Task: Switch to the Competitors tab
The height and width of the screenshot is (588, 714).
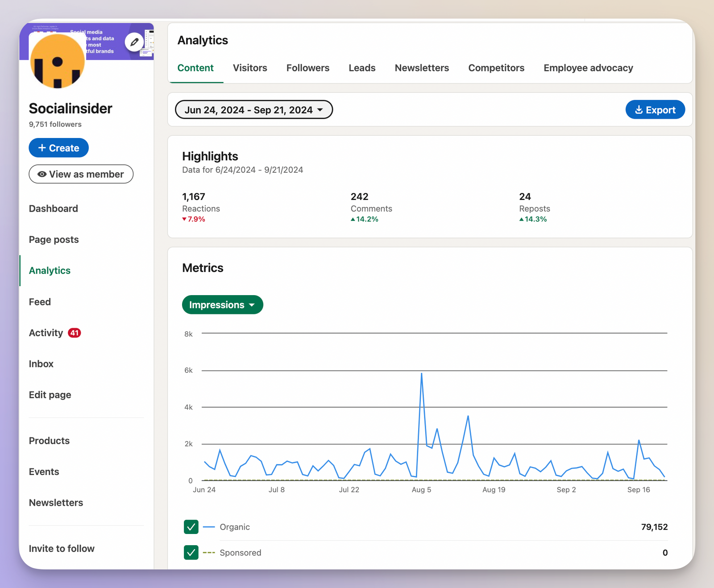Action: [496, 68]
